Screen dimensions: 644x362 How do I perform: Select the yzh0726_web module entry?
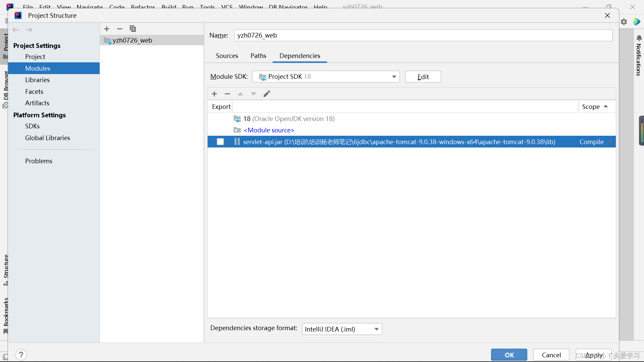point(152,40)
